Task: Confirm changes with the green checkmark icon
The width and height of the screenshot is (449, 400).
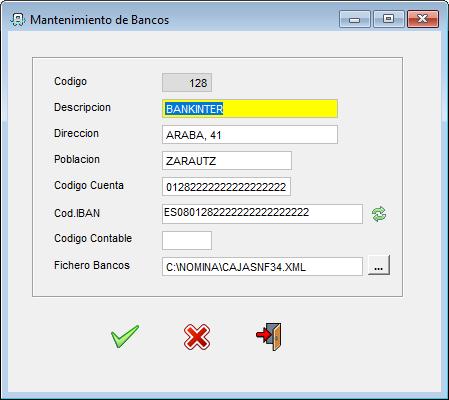Action: (125, 336)
